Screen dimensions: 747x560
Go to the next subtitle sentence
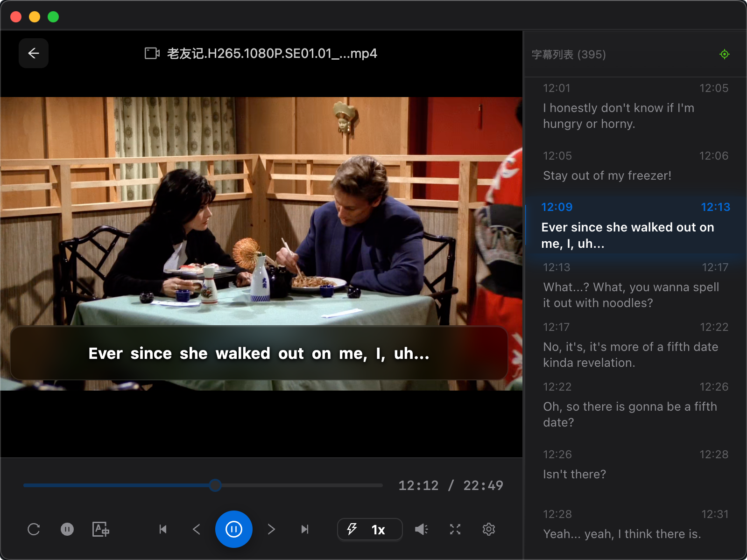(271, 529)
